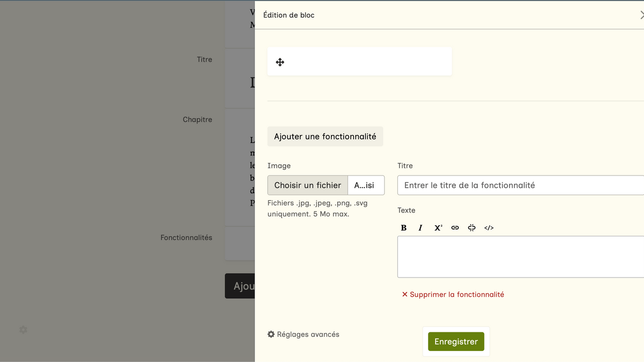Click Choisir un fichier to upload image
The width and height of the screenshot is (644, 362).
pos(307,185)
